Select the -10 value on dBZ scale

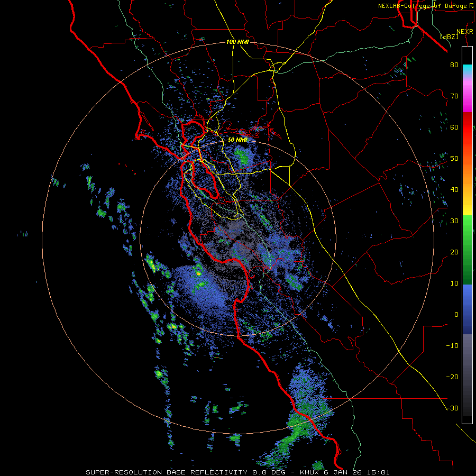point(452,346)
